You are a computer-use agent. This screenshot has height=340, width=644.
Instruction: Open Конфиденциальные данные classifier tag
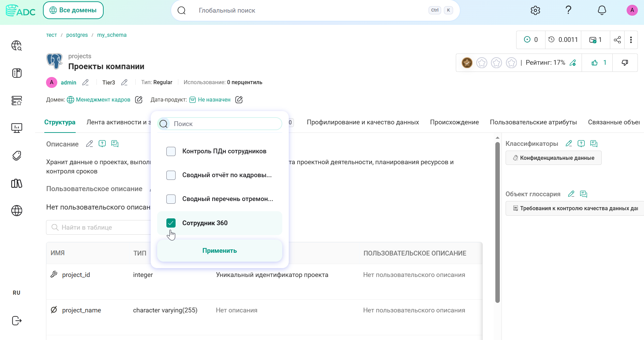tap(553, 158)
